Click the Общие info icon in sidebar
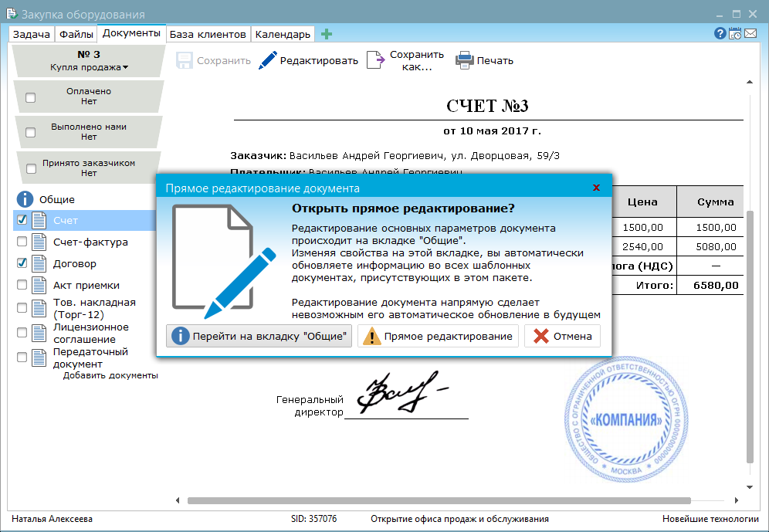The width and height of the screenshot is (769, 532). point(25,199)
